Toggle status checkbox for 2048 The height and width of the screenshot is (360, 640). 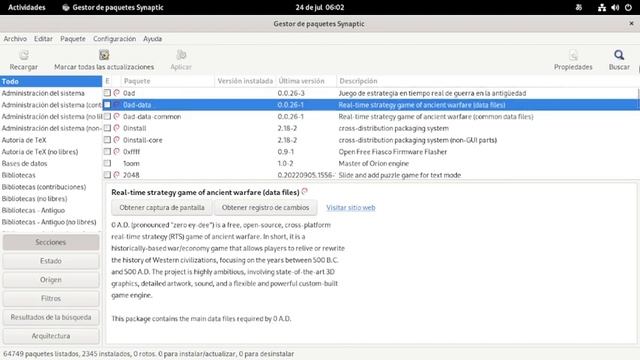point(107,175)
